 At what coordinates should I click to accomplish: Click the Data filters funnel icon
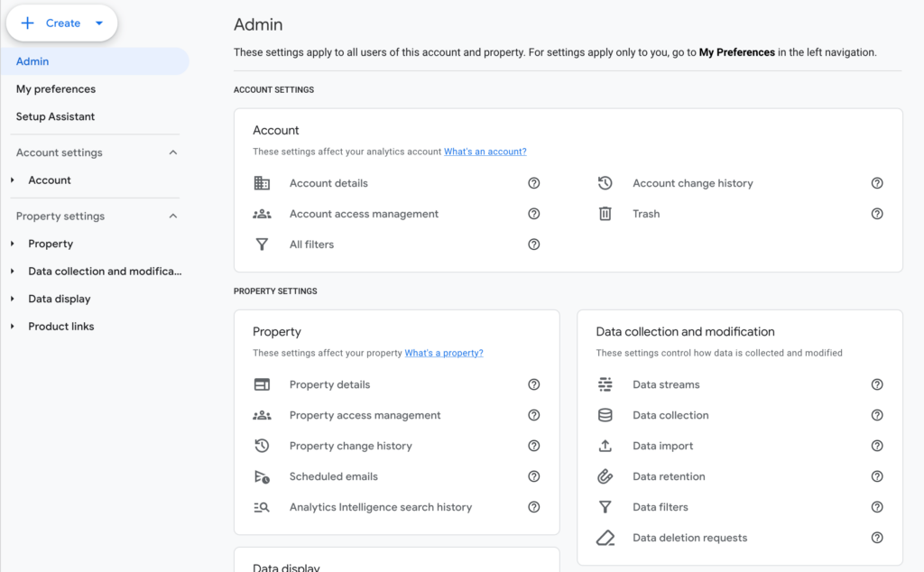point(605,507)
